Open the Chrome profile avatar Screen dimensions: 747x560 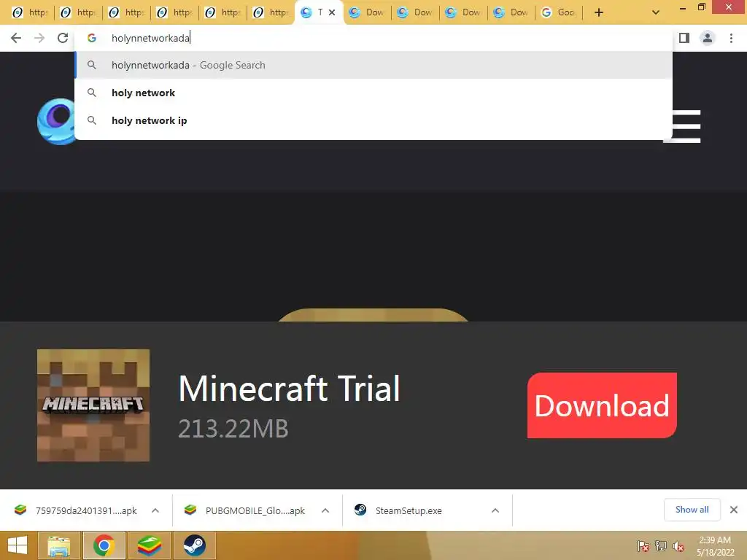click(x=708, y=38)
